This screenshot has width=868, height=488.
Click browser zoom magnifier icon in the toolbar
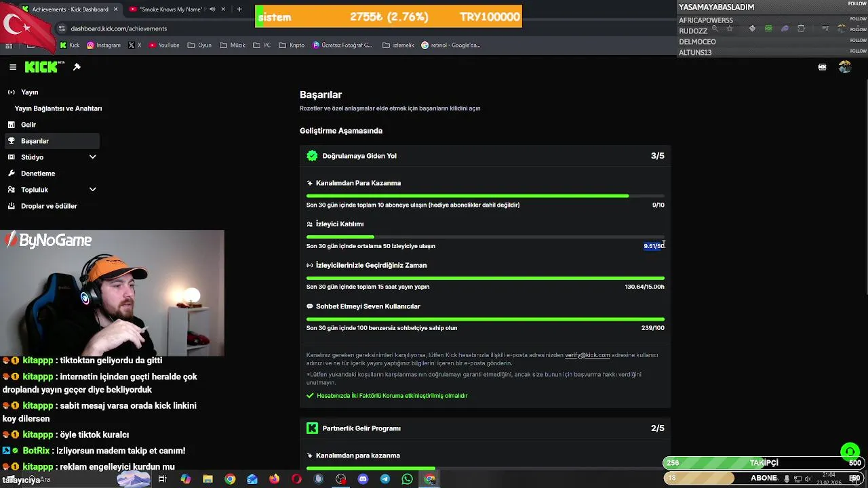point(715,28)
